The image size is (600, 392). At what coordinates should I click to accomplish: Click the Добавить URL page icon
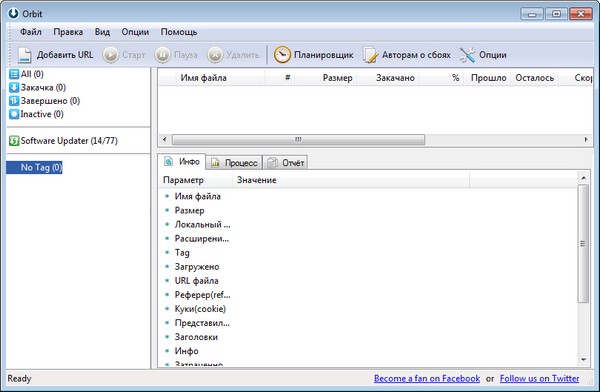coord(24,55)
